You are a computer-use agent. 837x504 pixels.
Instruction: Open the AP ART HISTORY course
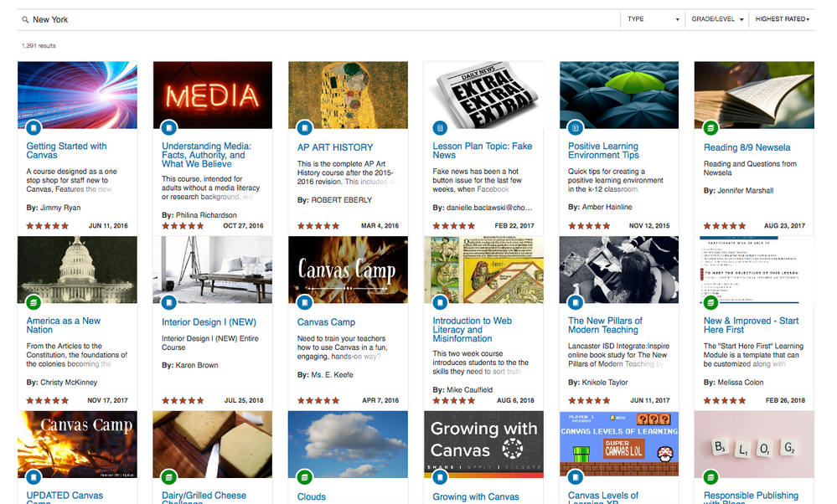coord(335,147)
